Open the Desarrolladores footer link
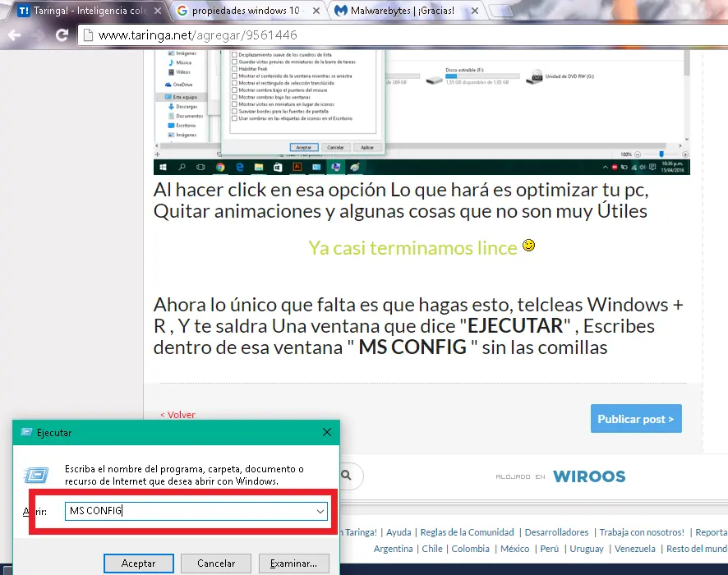This screenshot has height=575, width=728. (x=556, y=532)
